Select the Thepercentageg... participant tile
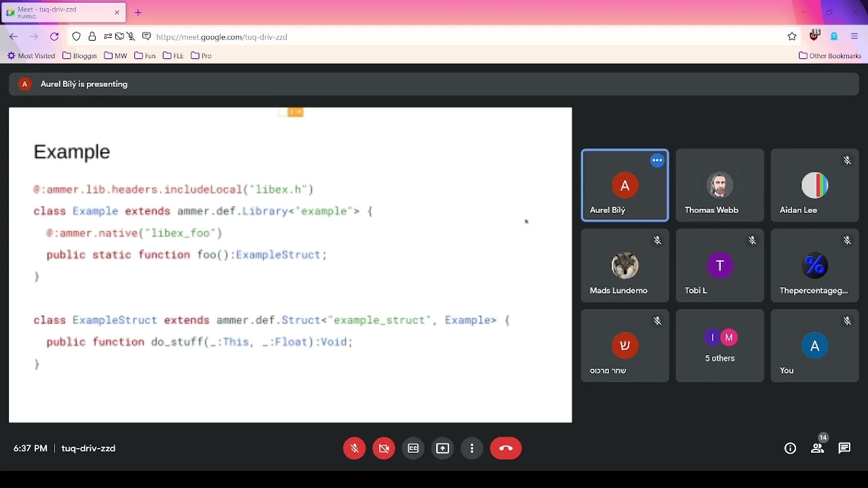The image size is (868, 488). click(x=815, y=266)
